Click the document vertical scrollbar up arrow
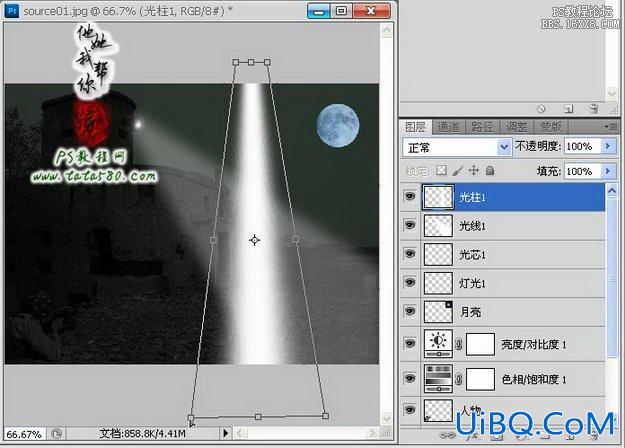The width and height of the screenshot is (625, 448). 386,30
